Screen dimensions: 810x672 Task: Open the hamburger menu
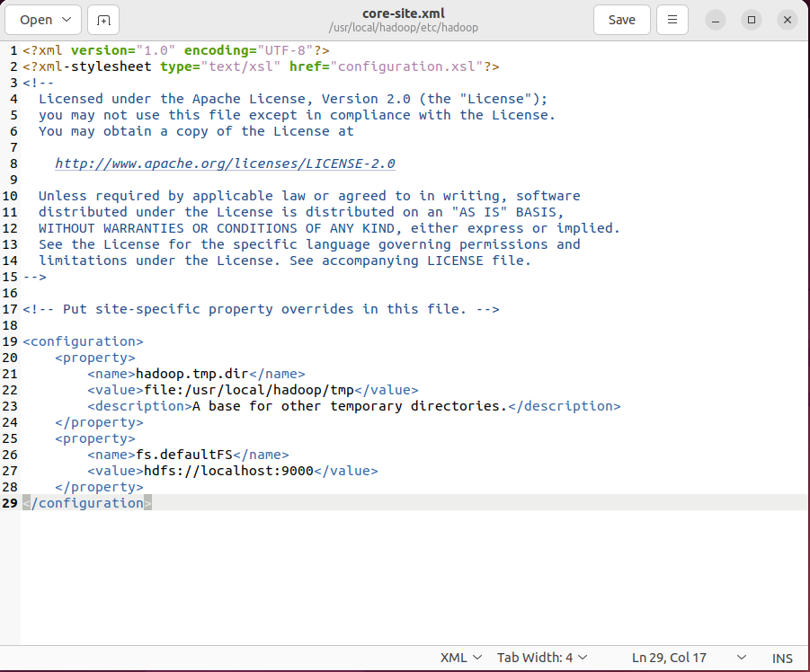(x=672, y=20)
